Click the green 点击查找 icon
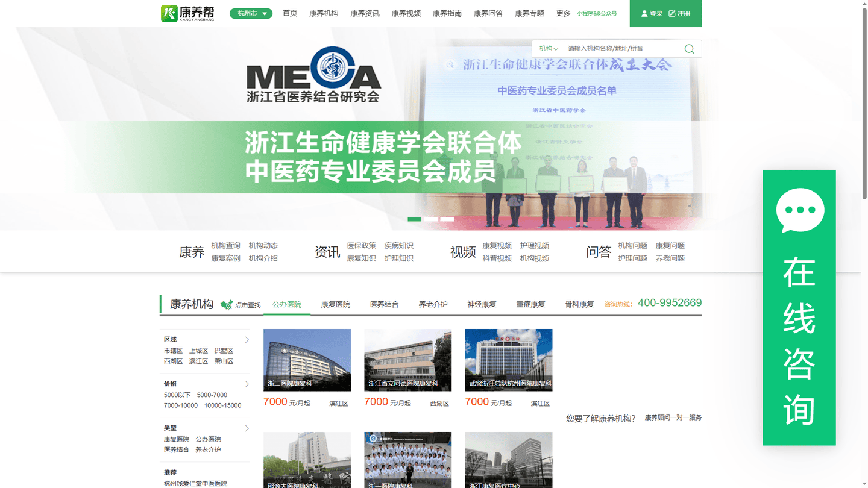Screen dimensions: 868x488 (x=227, y=305)
